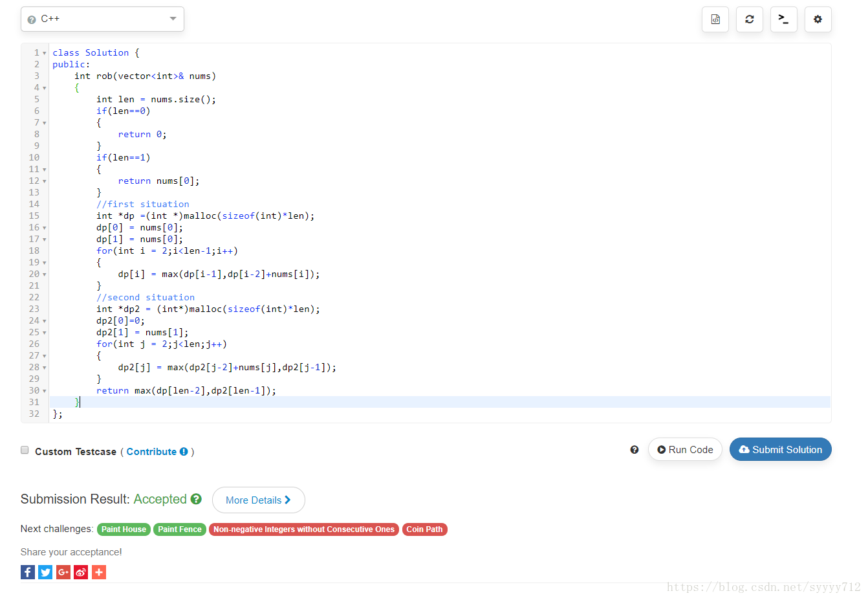Viewport: 868px width, 600px height.
Task: Click line 'int rob(vector<int>& nums)'
Action: pos(146,76)
